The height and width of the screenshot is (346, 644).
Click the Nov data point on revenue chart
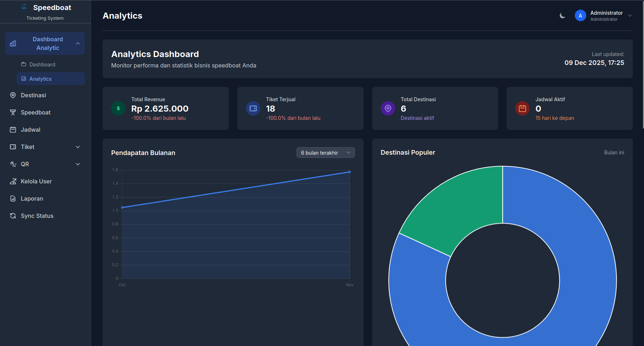point(350,172)
